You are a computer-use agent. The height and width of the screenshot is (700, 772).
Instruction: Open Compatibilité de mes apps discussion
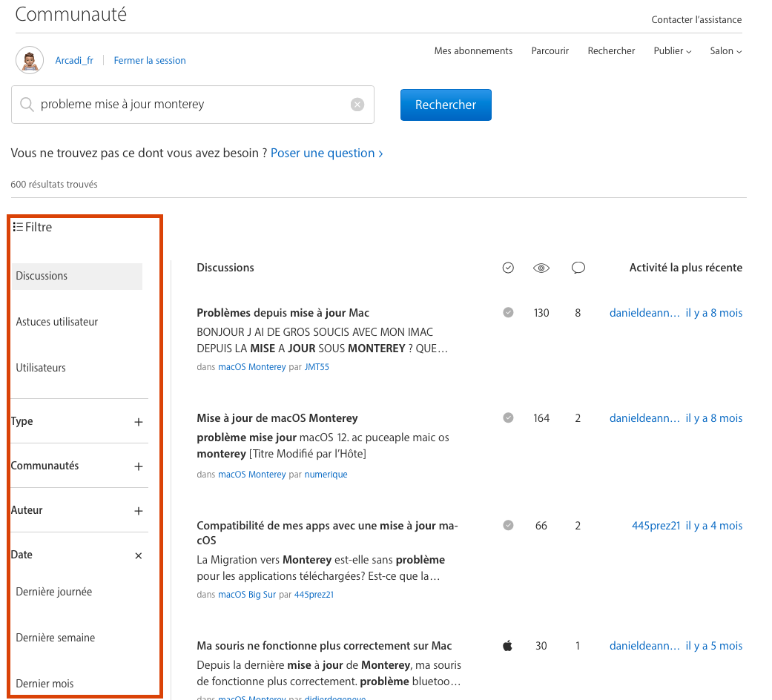(327, 532)
